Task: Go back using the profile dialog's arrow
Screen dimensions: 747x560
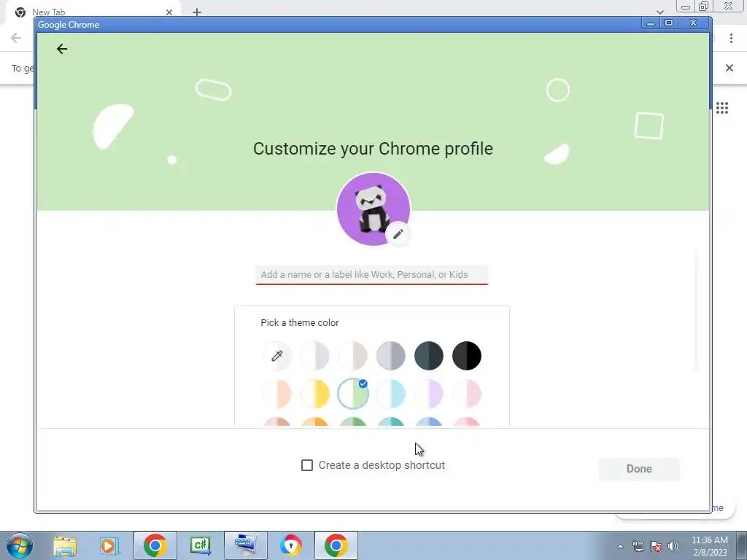Action: click(x=62, y=49)
